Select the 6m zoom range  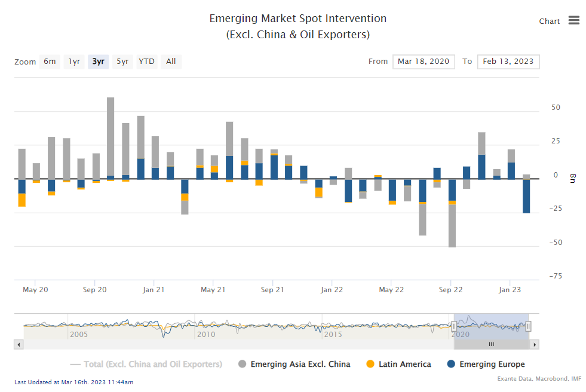coord(50,62)
